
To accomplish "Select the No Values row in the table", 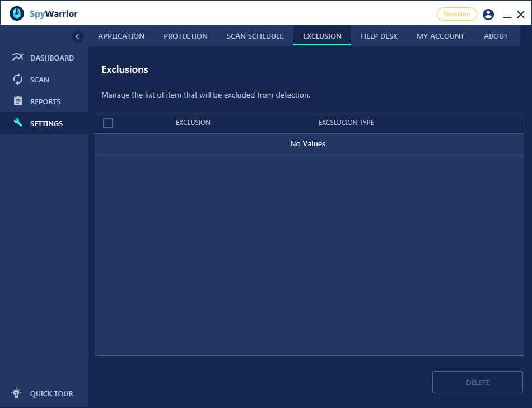I will 307,143.
